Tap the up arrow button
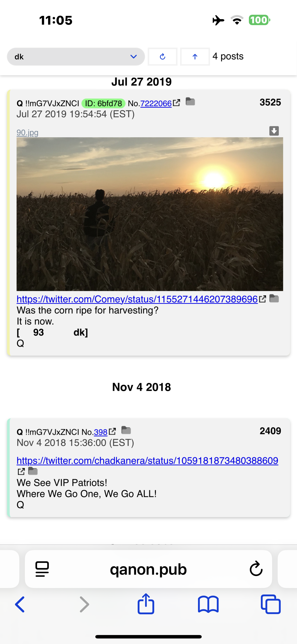 pyautogui.click(x=195, y=57)
